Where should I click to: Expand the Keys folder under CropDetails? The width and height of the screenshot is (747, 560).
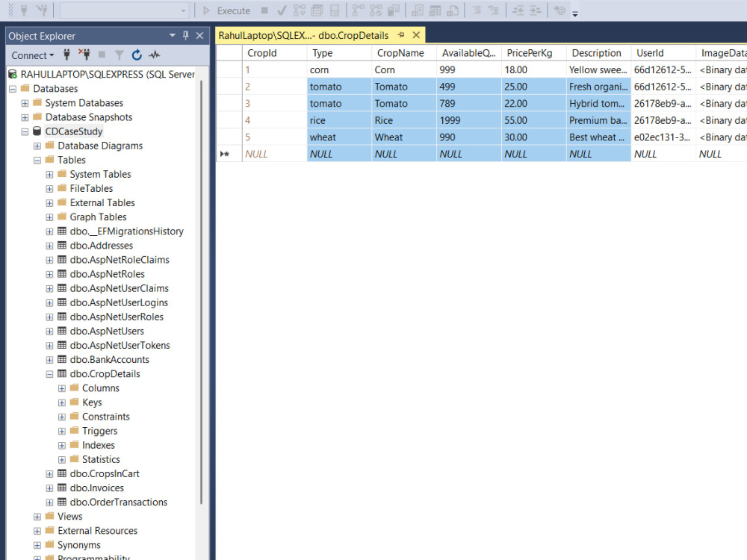(62, 403)
